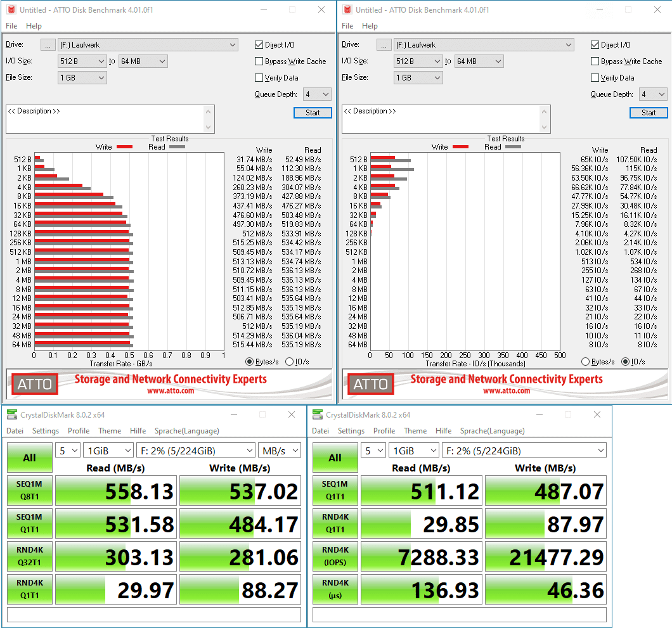Minimize the left CrystalDiskMark window

[x=234, y=414]
